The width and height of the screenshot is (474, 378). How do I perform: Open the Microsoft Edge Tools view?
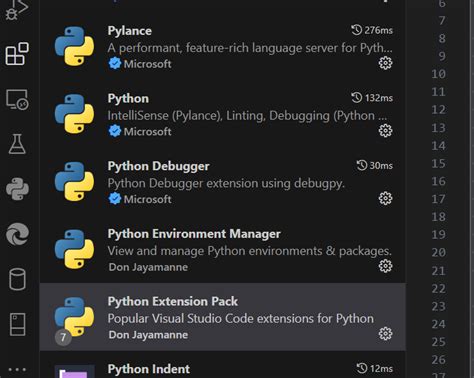[17, 234]
